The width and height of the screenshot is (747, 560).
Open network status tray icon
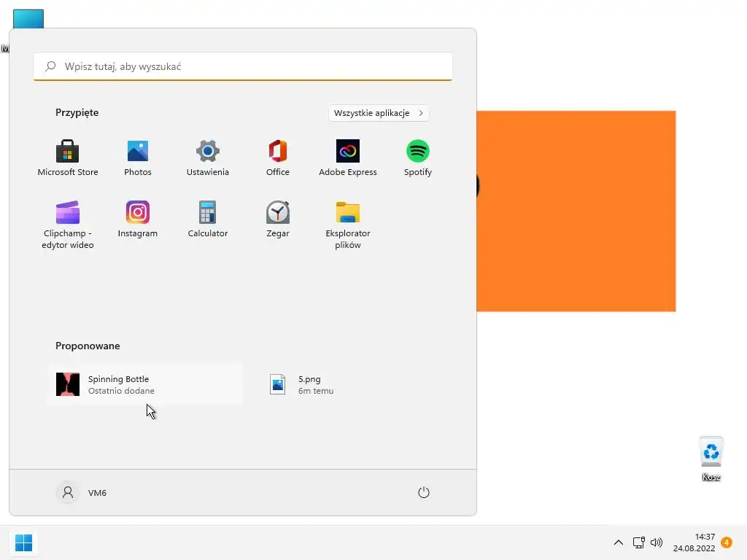coord(638,542)
